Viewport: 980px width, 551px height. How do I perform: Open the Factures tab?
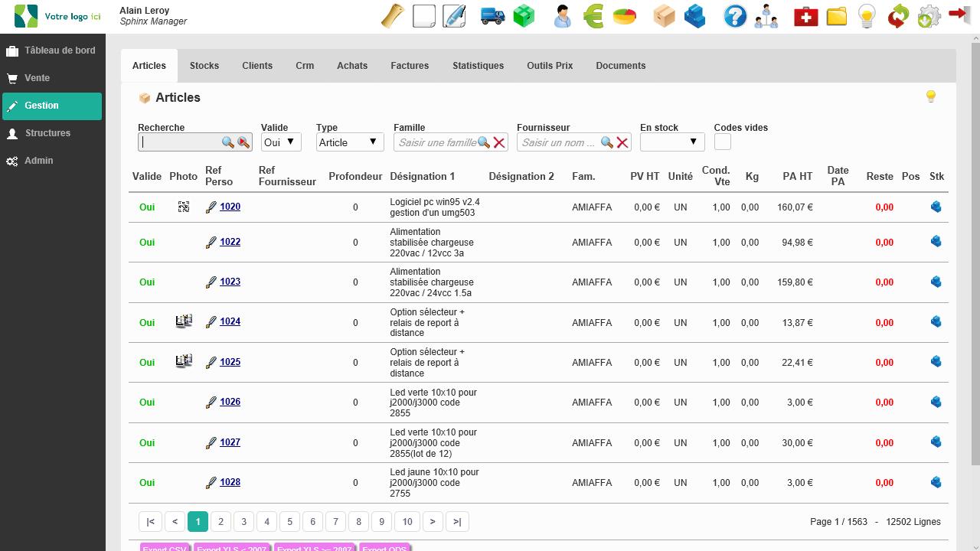(410, 66)
